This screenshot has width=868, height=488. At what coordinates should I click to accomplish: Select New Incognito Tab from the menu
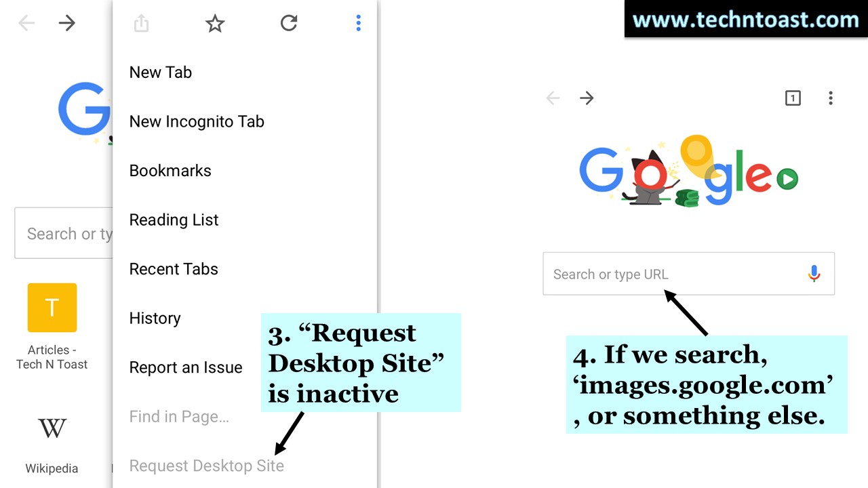click(x=197, y=121)
